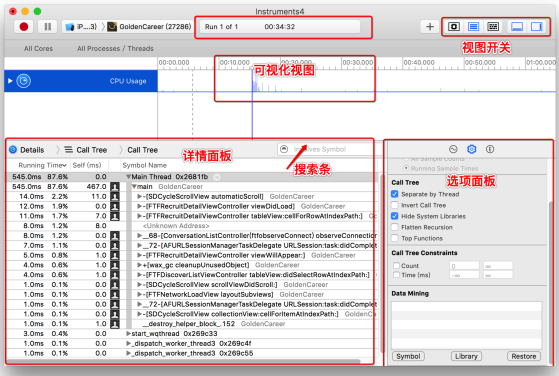Click the Symbol data mining button
This screenshot has width=559, height=376.
[x=408, y=356]
